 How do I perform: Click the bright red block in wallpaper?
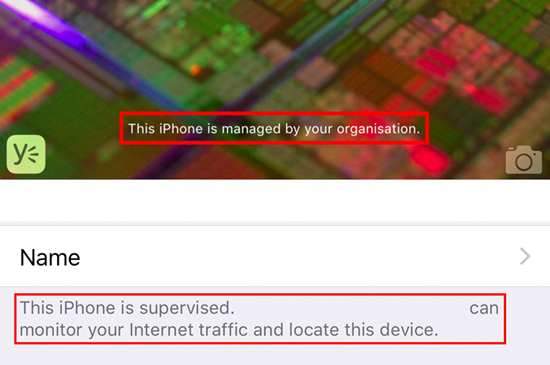point(430,160)
